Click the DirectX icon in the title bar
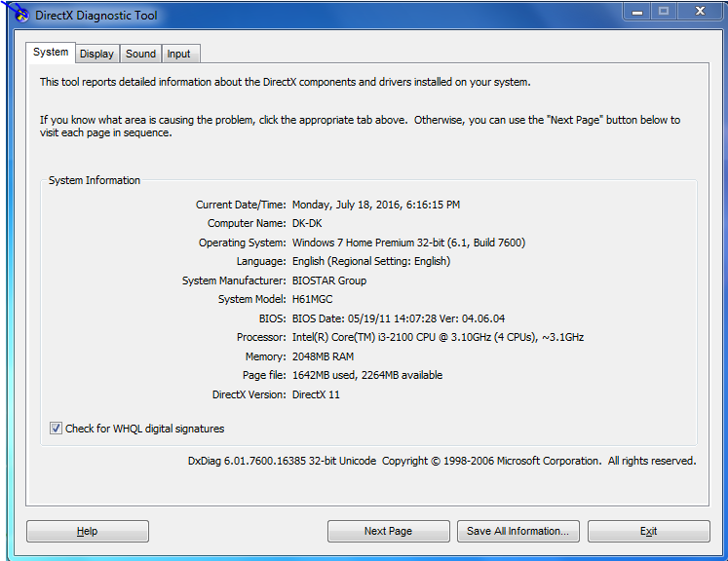Screen dimensions: 728x561 pos(20,15)
